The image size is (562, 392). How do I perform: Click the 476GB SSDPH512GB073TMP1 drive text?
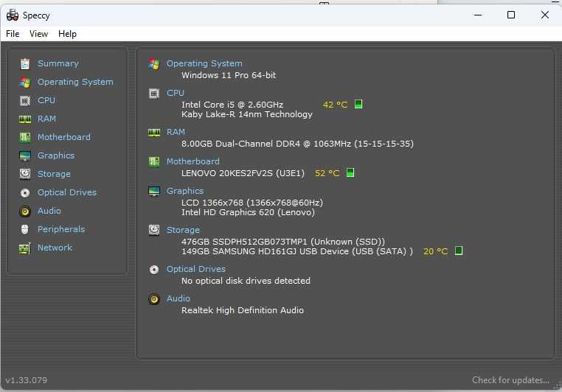tap(283, 242)
